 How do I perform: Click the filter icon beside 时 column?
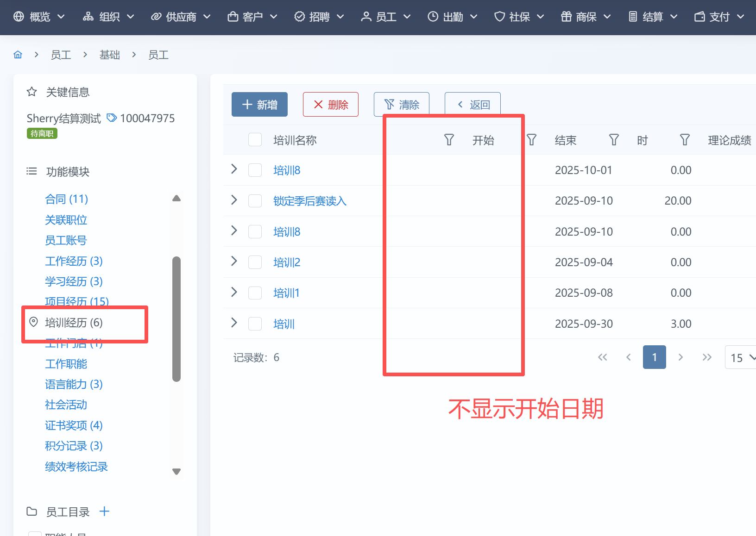click(684, 140)
